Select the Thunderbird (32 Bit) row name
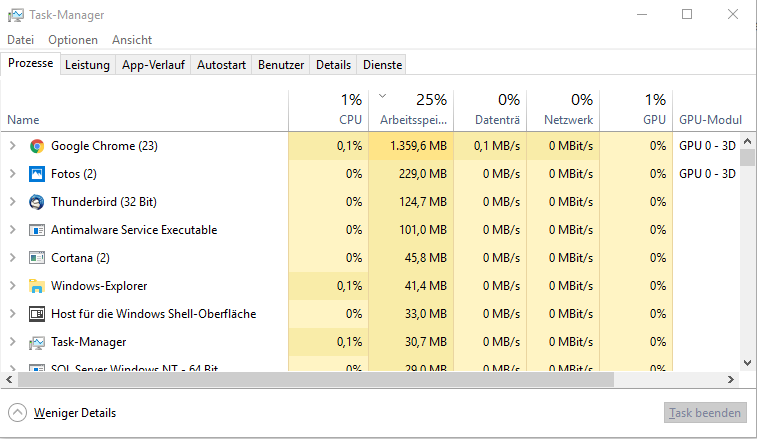 pos(104,202)
